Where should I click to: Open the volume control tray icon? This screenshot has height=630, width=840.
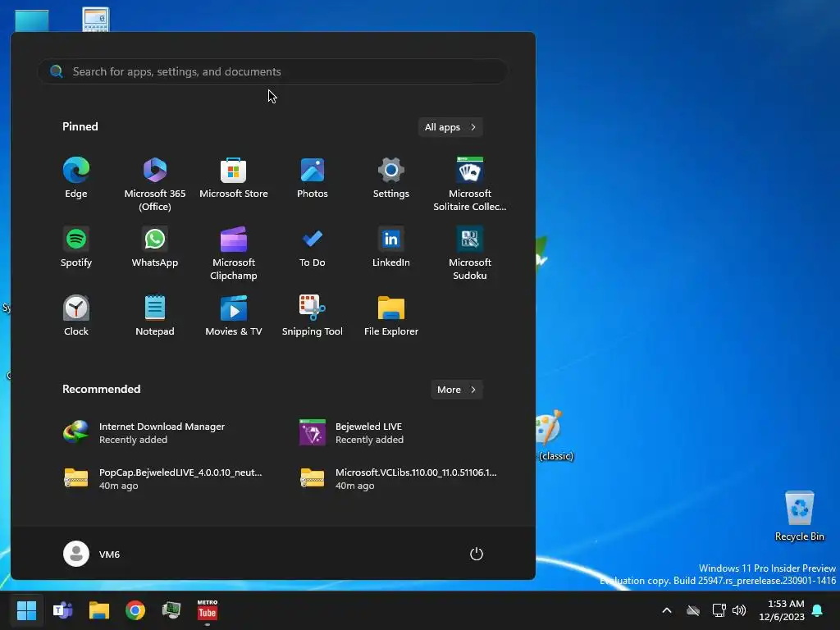pyautogui.click(x=739, y=610)
